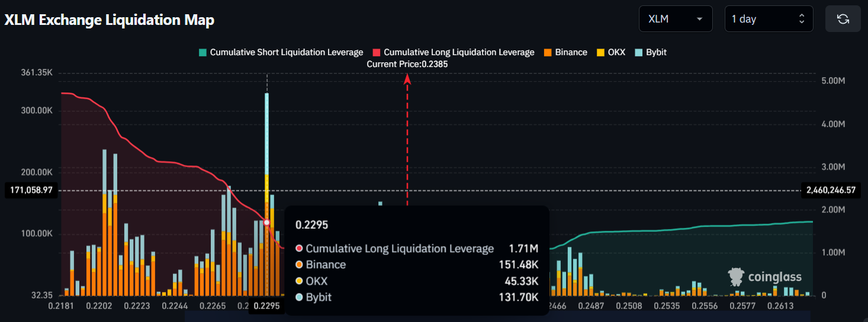Click the 0.2556 x-axis label
868x322 pixels.
pyautogui.click(x=705, y=306)
